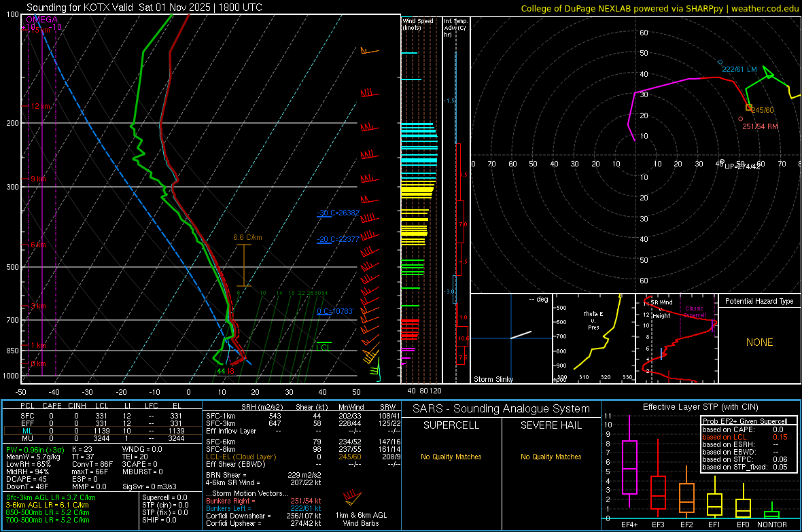This screenshot has height=532, width=802.
Task: Click the MU parcel row label
Action: (x=27, y=438)
